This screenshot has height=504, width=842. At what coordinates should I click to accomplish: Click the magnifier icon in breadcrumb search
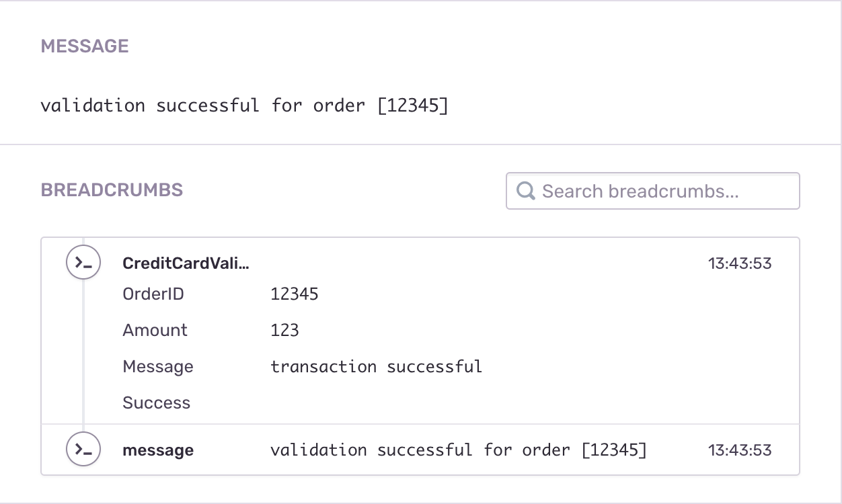tap(525, 192)
